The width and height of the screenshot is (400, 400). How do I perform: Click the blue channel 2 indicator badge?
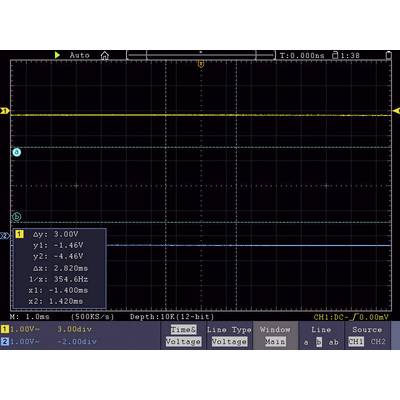coord(4,341)
